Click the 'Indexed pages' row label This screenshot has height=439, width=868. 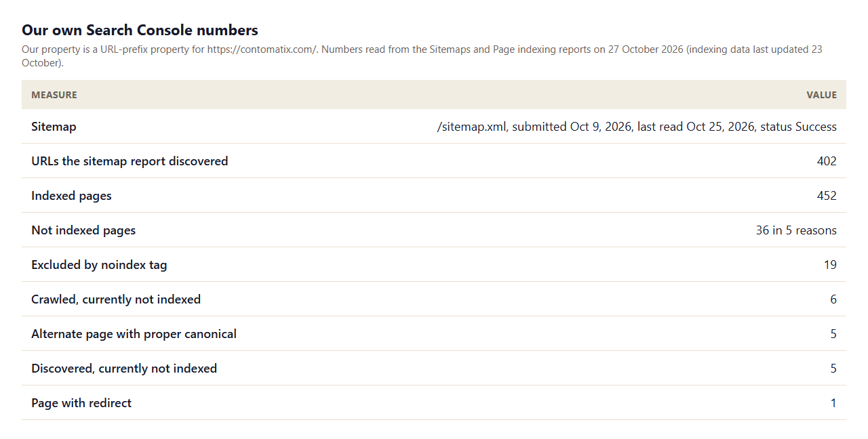71,196
